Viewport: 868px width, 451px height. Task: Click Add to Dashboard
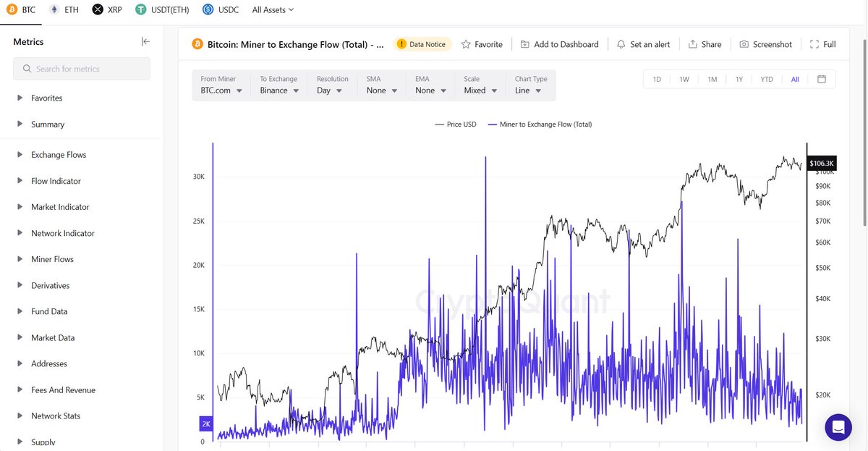(x=559, y=44)
